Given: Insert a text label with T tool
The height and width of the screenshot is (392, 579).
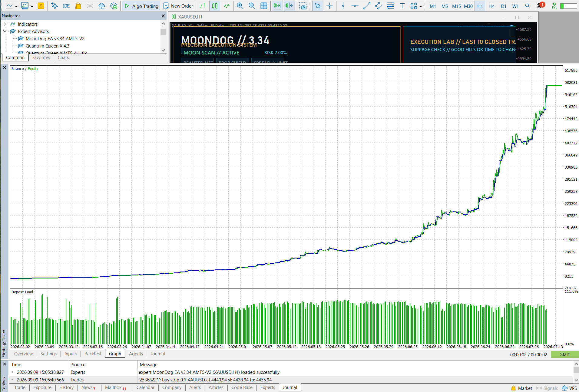Looking at the screenshot, I should point(402,6).
